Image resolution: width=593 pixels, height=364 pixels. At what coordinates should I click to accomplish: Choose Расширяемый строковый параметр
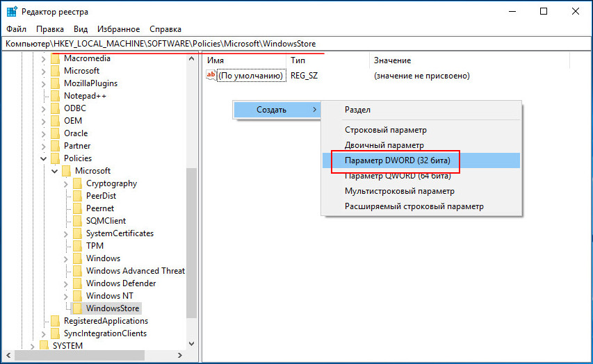tap(421, 206)
